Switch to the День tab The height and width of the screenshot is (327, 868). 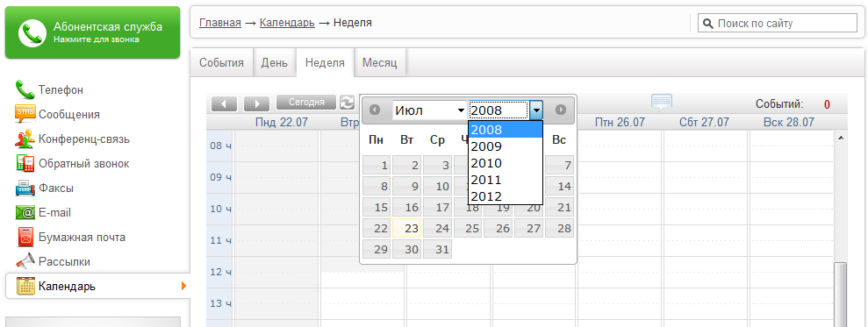point(275,62)
